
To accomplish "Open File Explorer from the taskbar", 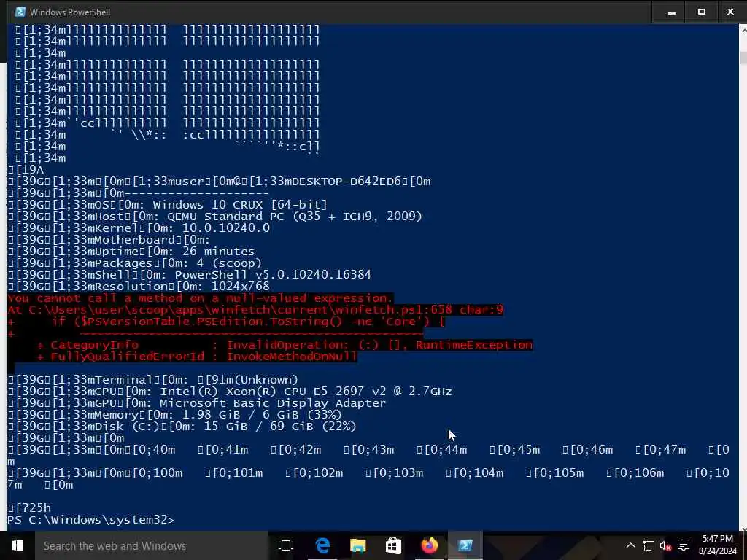I will pos(357,545).
